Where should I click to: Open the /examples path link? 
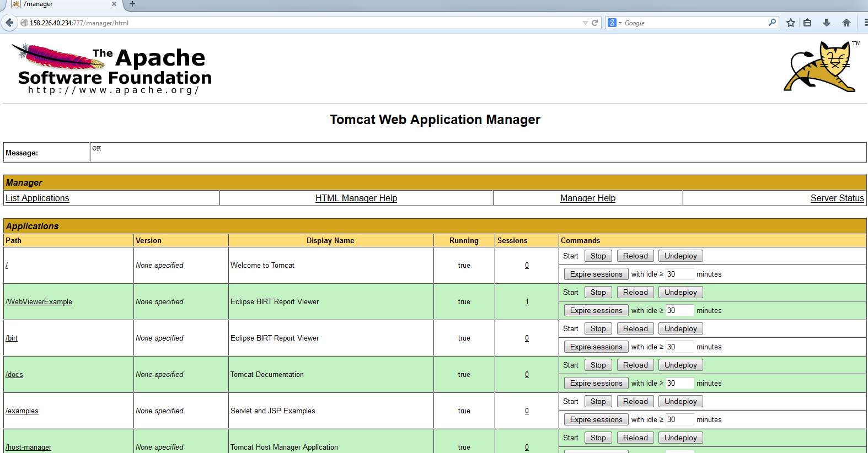point(22,411)
